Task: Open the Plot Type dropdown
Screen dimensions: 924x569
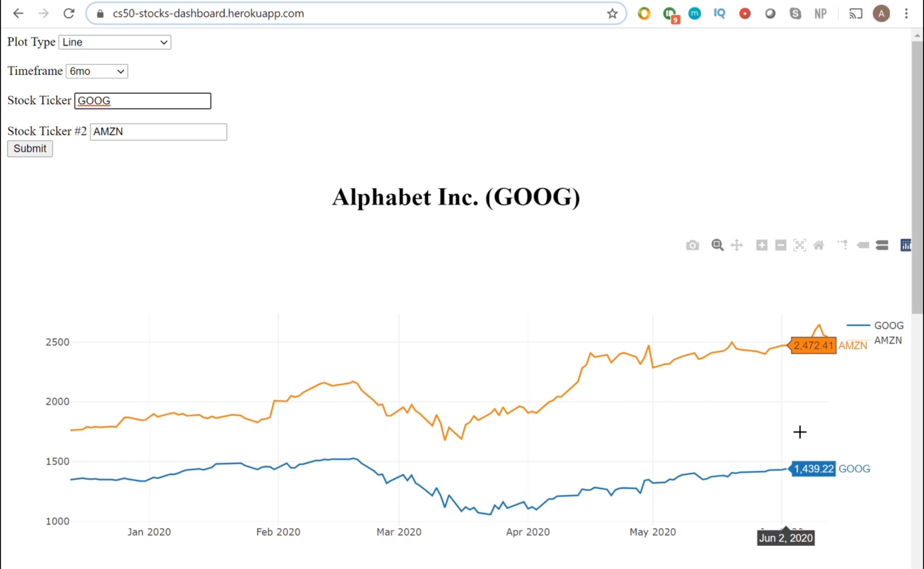Action: [x=114, y=42]
